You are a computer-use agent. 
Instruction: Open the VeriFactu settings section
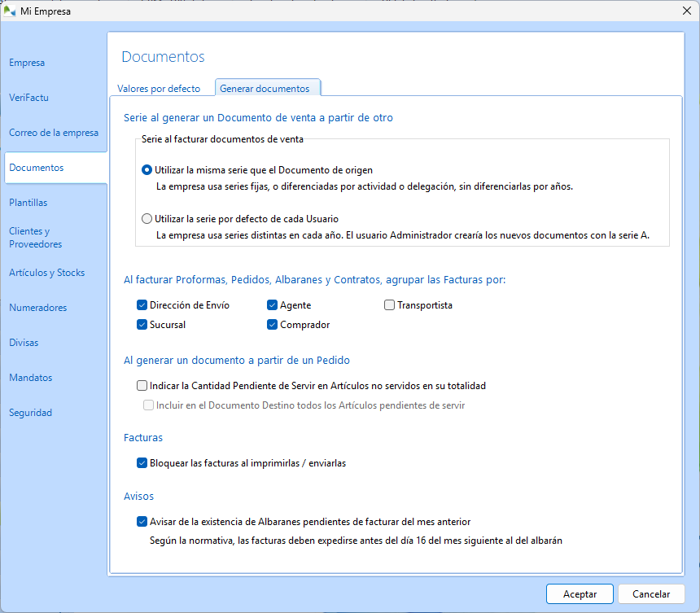tap(28, 98)
